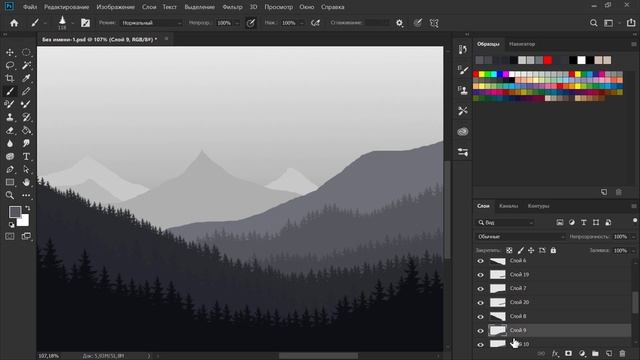Delete layer with trash icon in Layers panel
This screenshot has height=360, width=640.
pos(622,353)
